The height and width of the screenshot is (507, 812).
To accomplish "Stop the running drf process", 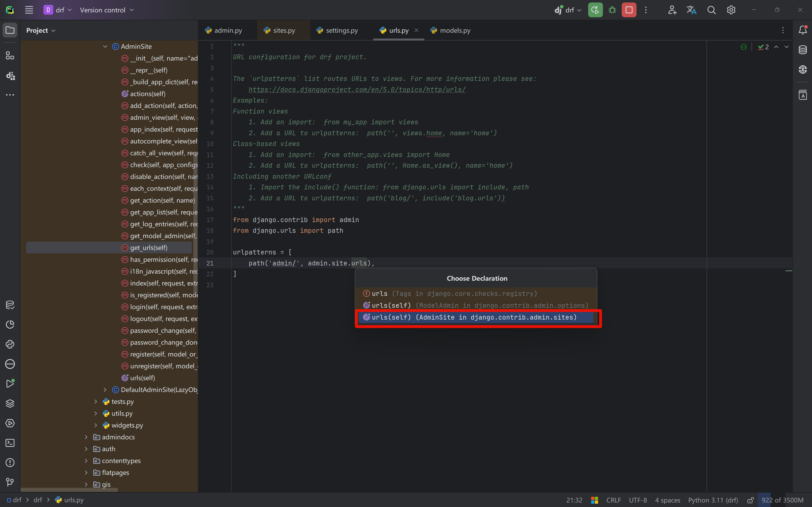I will click(x=629, y=10).
